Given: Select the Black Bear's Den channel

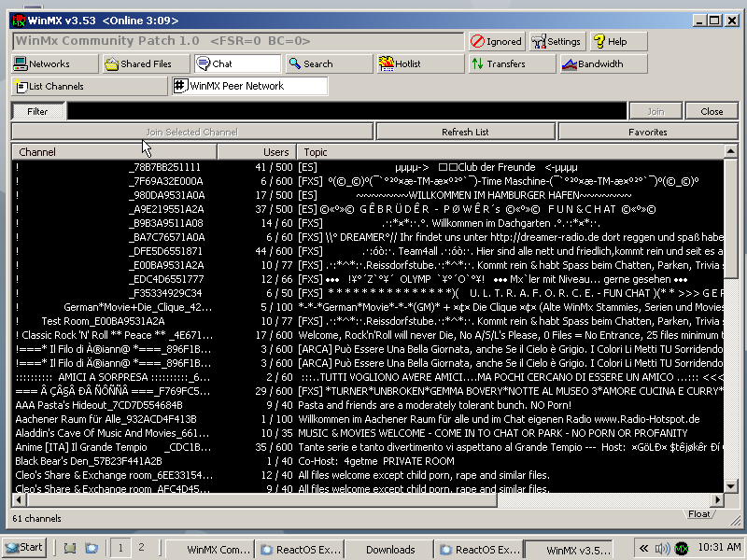Looking at the screenshot, I should (x=368, y=461).
